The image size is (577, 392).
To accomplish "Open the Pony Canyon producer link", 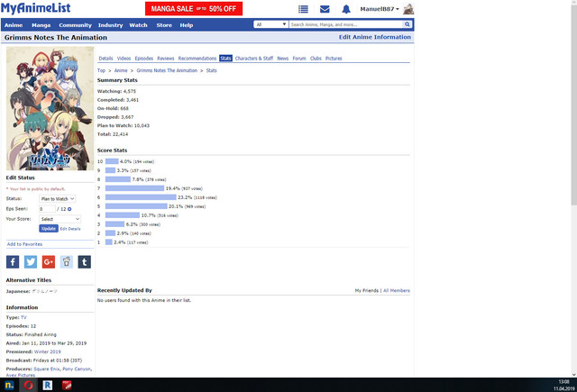I will 77,369.
